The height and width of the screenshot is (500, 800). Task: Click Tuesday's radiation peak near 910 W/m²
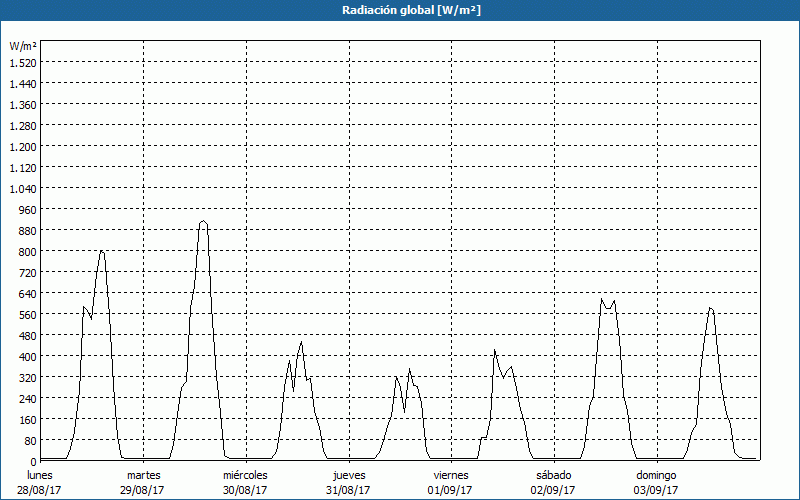(x=203, y=221)
